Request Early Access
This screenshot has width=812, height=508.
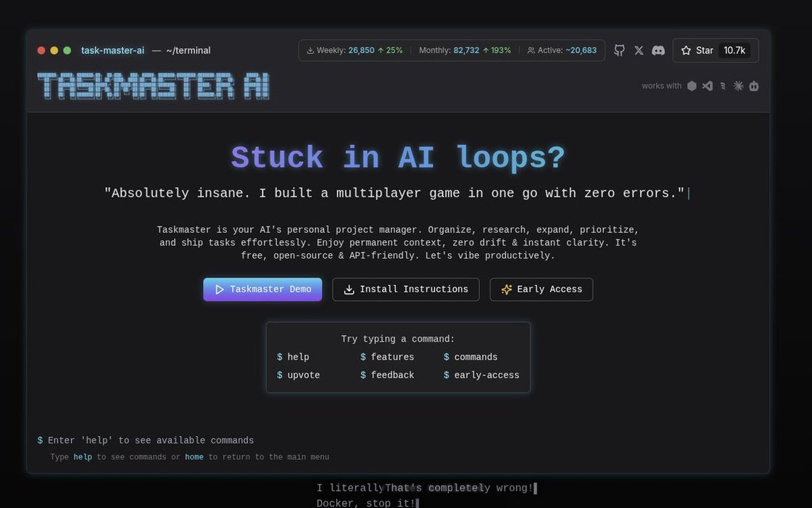tap(541, 290)
